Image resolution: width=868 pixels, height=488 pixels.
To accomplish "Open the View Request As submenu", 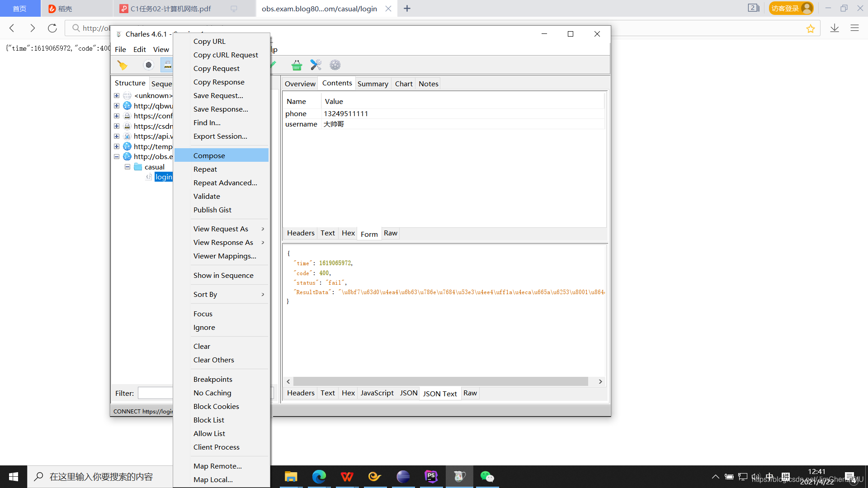I will [222, 229].
